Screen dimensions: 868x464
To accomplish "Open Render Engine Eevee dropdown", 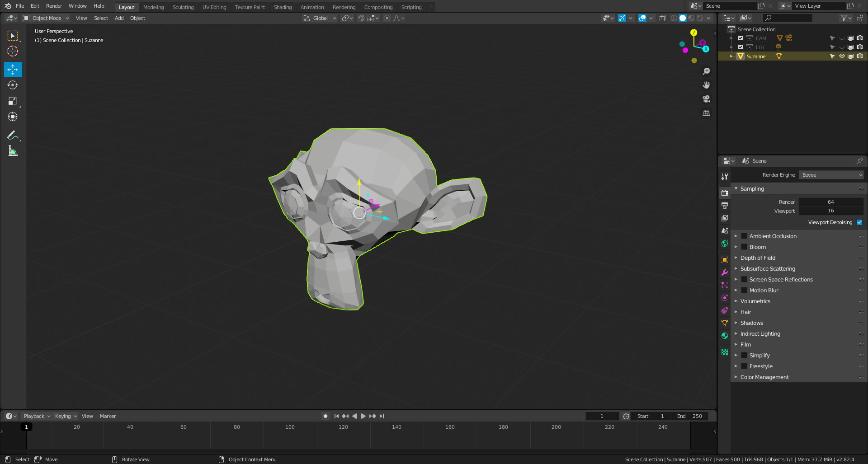I will pyautogui.click(x=831, y=175).
